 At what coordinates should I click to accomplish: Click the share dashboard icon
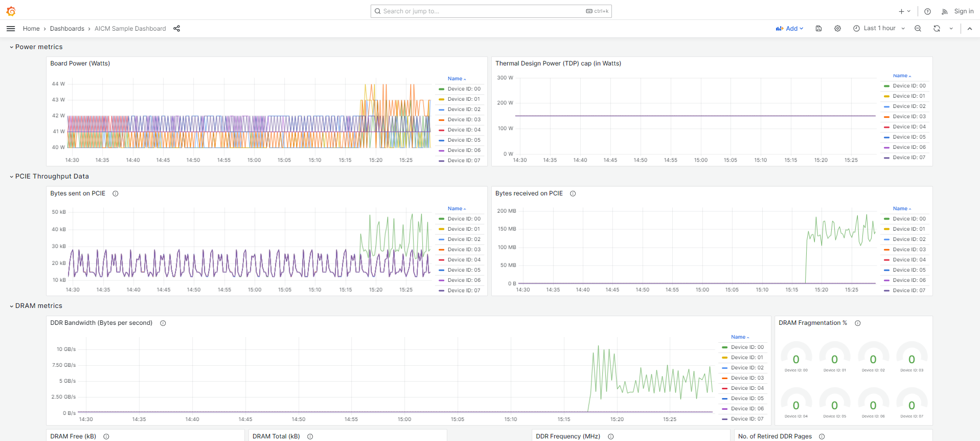[x=176, y=29]
